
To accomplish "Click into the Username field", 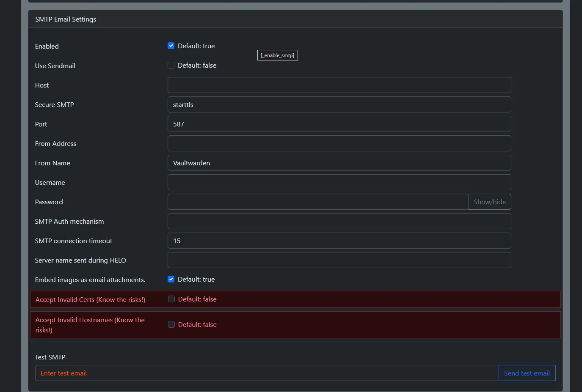I will click(x=339, y=182).
